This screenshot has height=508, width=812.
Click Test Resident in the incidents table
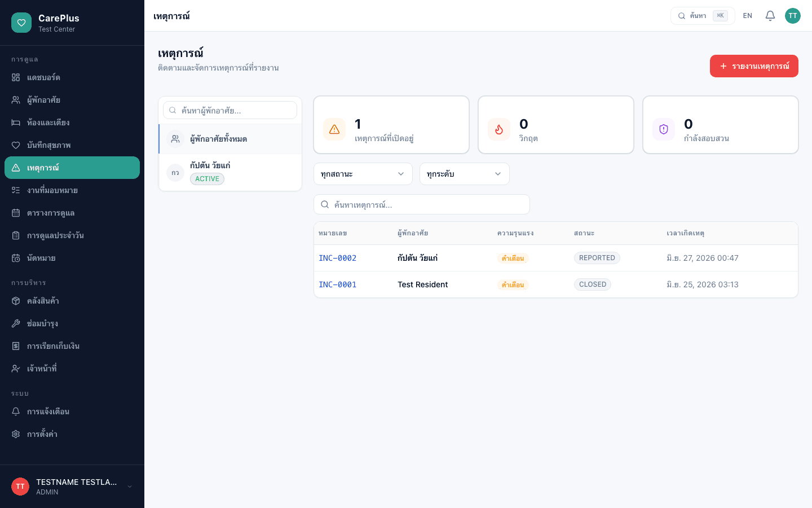tap(423, 284)
